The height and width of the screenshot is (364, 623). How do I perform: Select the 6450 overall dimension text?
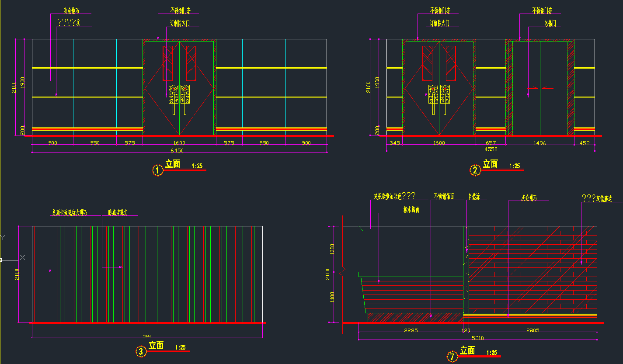pyautogui.click(x=177, y=150)
